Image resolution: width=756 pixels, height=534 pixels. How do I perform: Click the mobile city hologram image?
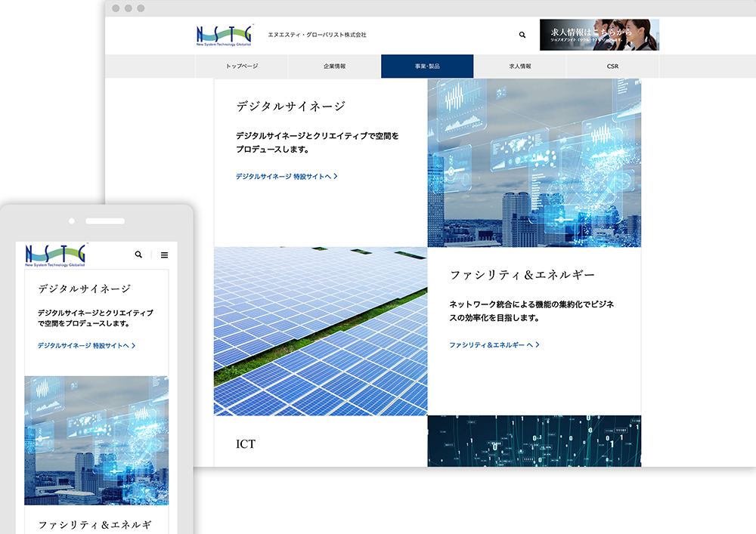tap(96, 440)
